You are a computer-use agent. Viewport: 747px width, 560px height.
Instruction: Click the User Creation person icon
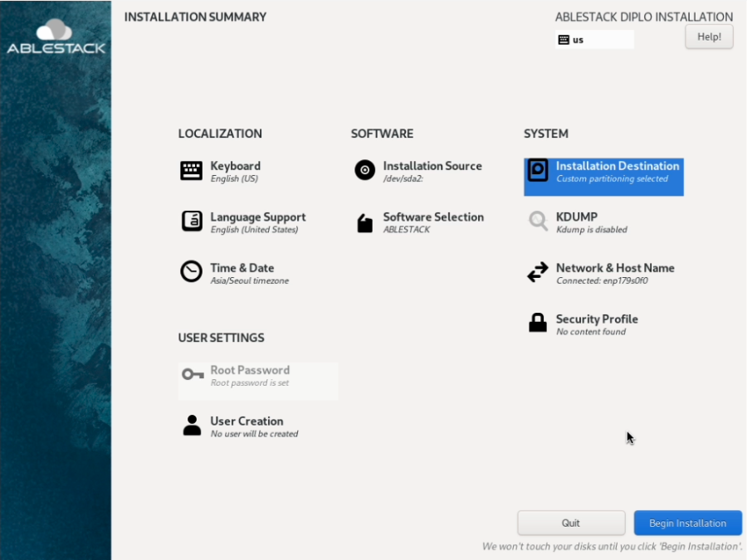pyautogui.click(x=191, y=426)
